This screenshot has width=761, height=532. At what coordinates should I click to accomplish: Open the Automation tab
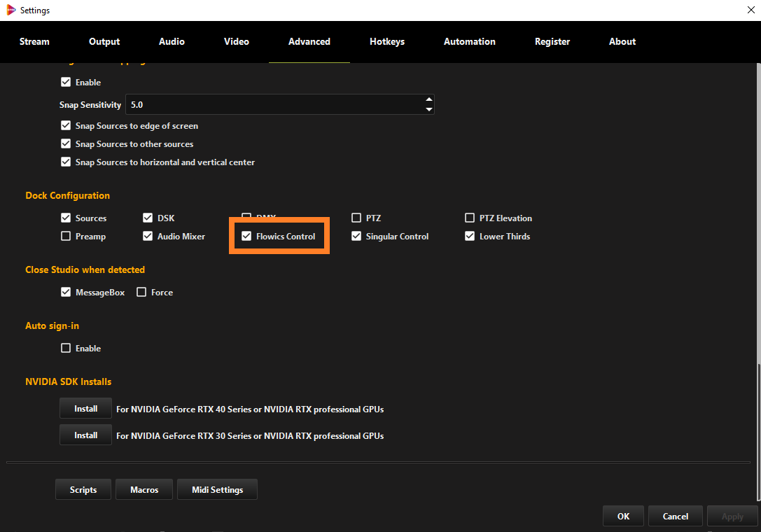pyautogui.click(x=469, y=42)
